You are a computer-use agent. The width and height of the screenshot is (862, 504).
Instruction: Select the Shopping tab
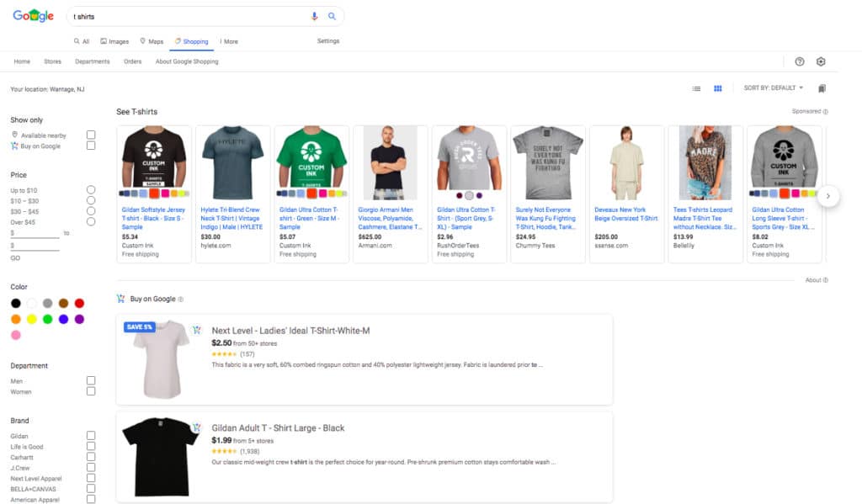coord(191,41)
